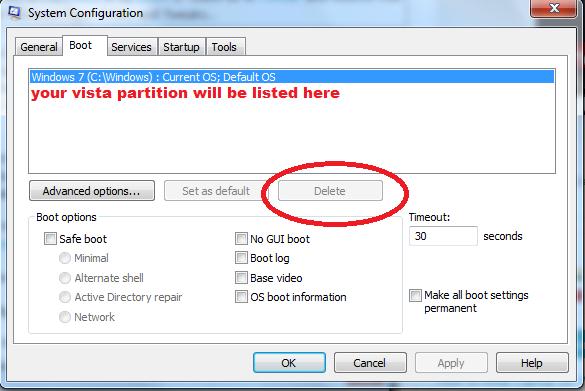Click the Timeout seconds input field

point(443,236)
